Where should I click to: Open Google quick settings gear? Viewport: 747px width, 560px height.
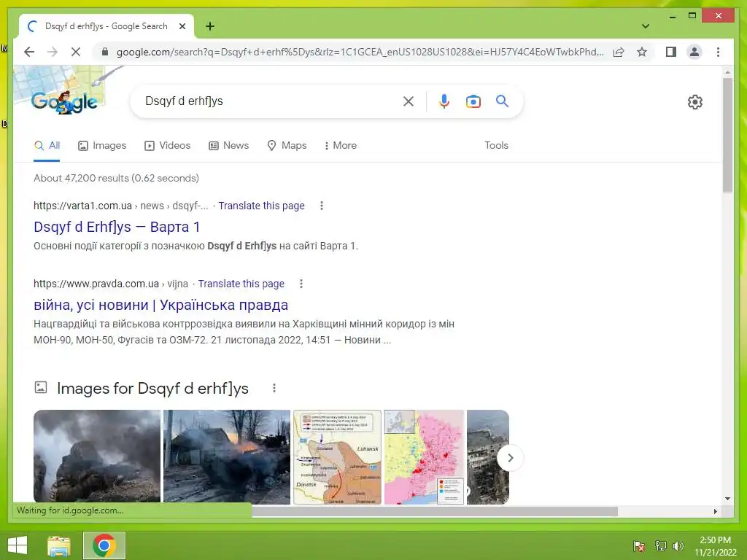[694, 101]
